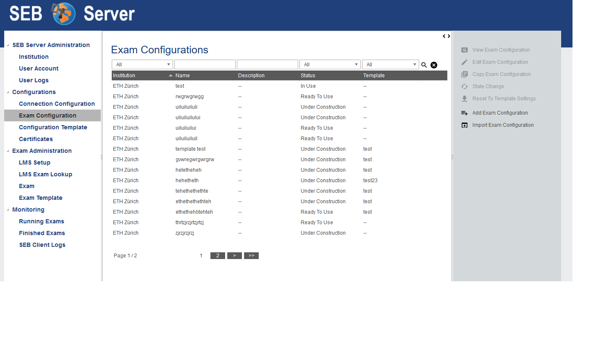Open the Template filter dropdown
This screenshot has height=364, width=604.
coord(390,65)
